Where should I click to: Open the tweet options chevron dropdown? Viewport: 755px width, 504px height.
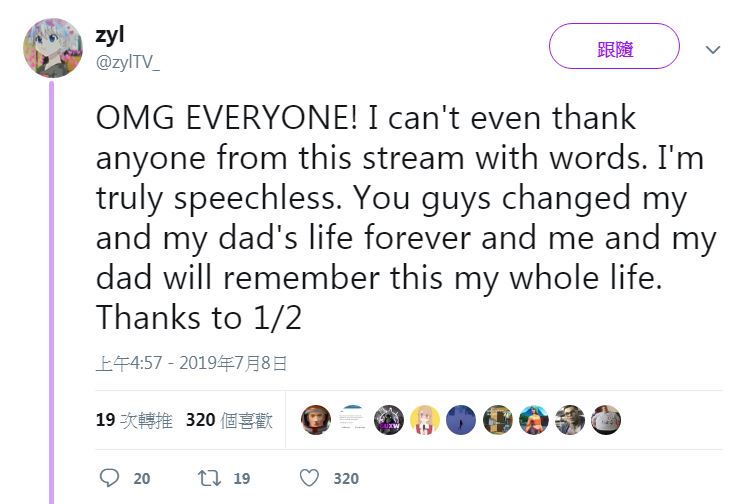coord(713,49)
